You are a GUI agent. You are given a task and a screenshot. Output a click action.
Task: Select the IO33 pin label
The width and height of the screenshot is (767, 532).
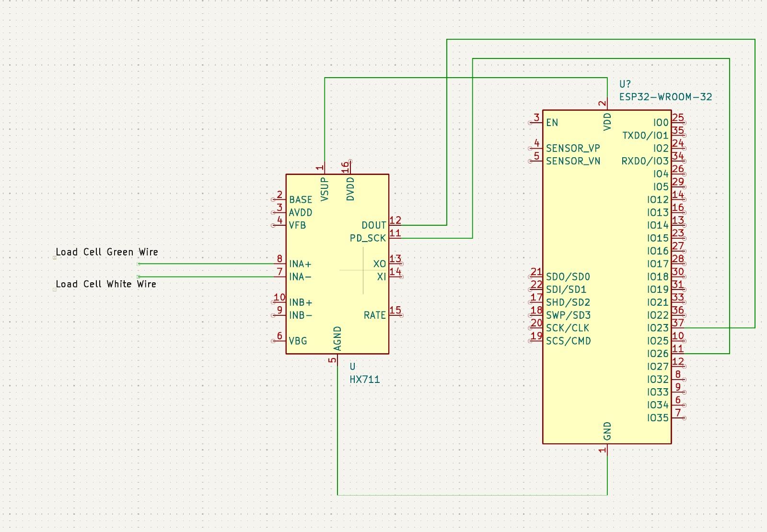pos(658,393)
